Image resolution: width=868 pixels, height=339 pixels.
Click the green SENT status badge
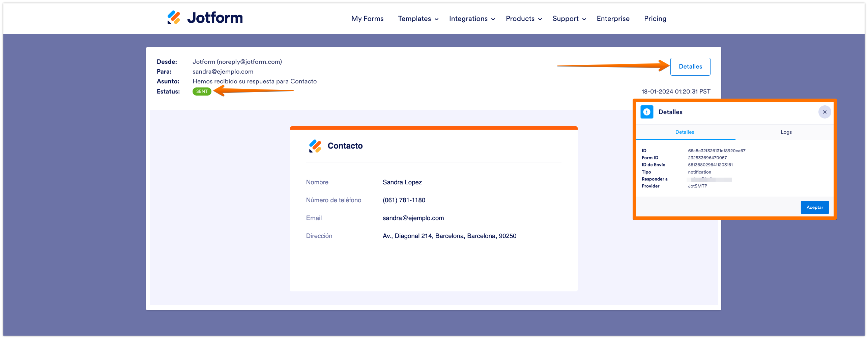202,92
